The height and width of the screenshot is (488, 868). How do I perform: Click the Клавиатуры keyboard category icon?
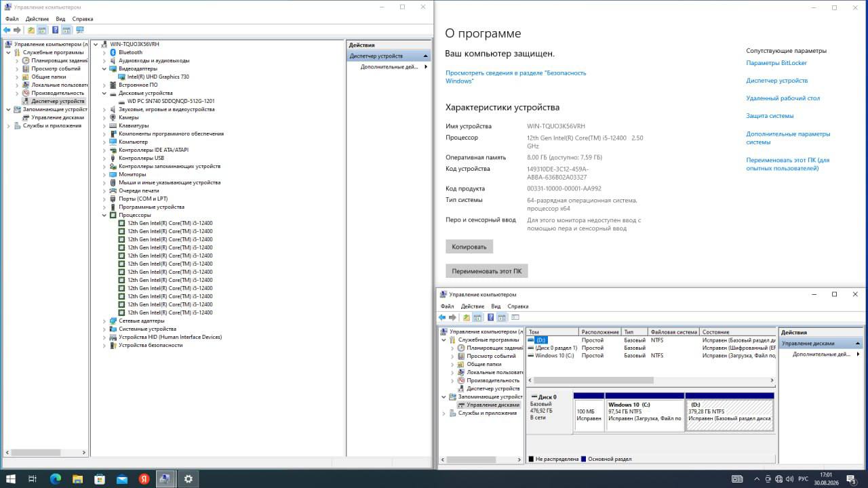coord(113,125)
